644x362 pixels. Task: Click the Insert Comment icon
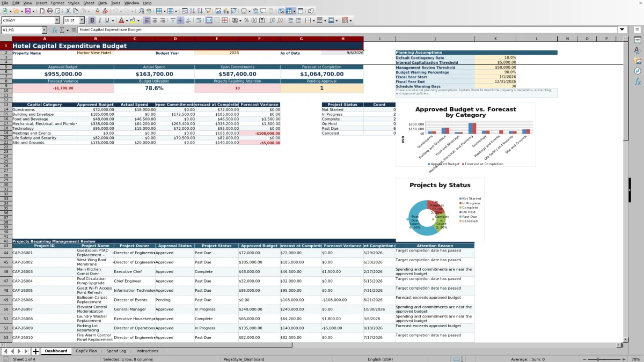point(264,11)
